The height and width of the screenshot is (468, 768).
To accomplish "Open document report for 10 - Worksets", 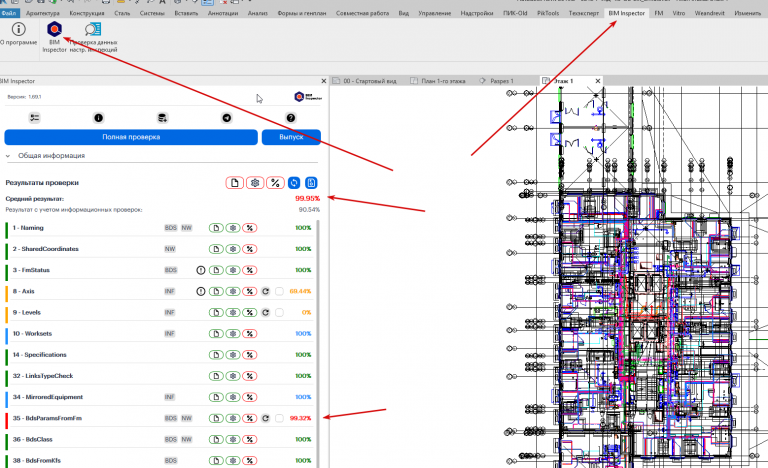I will coord(216,334).
